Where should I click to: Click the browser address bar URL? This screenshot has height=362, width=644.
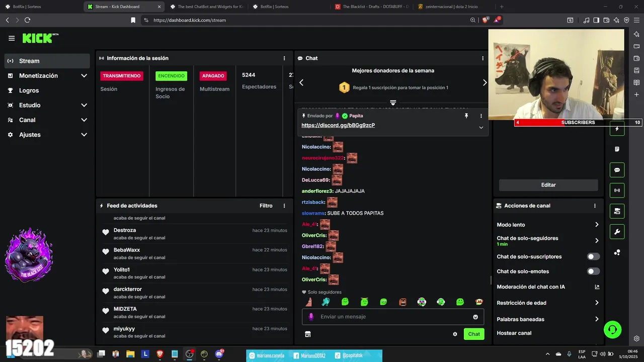(x=190, y=20)
